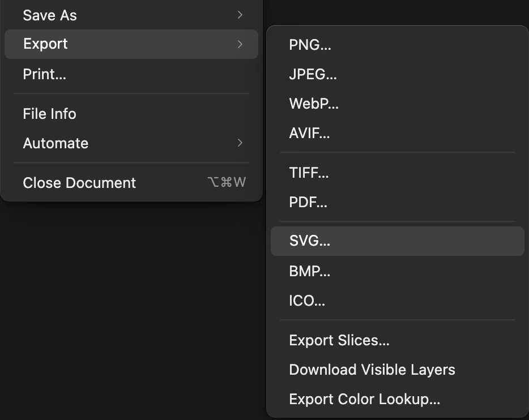This screenshot has height=420, width=529.
Task: Export as AVIF...
Action: pyautogui.click(x=398, y=133)
